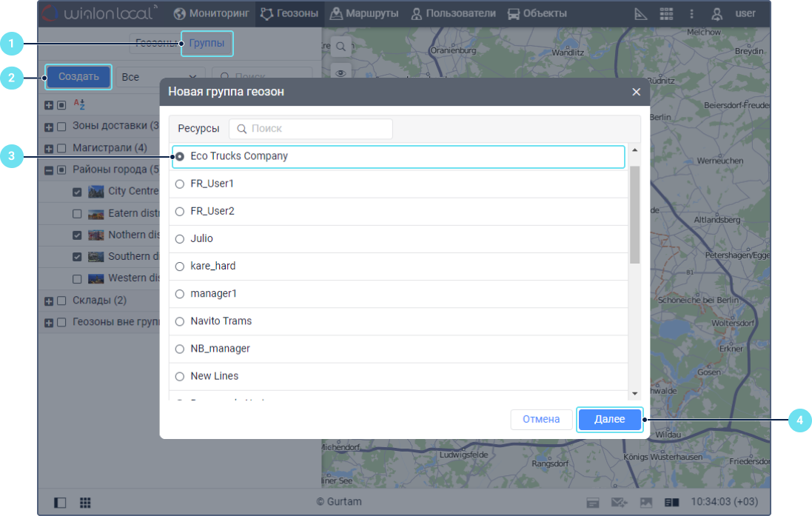Click the messages envelope icon in bottom bar
Image resolution: width=812 pixels, height=516 pixels.
tap(619, 502)
